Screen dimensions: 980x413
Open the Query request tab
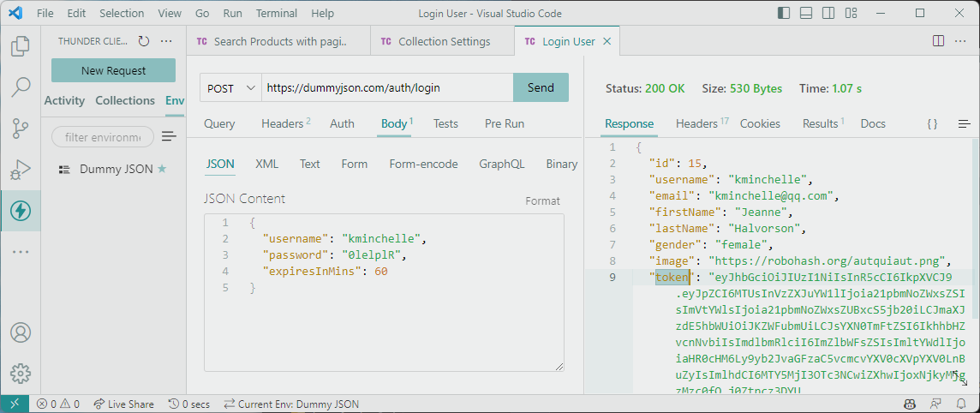click(219, 123)
